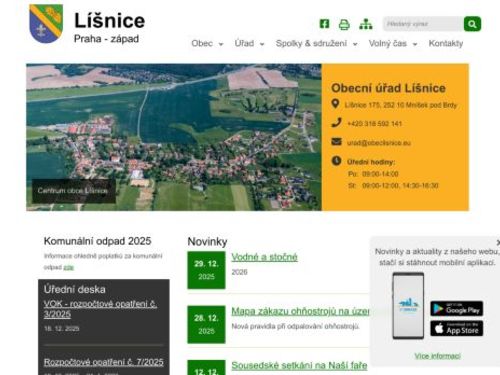The height and width of the screenshot is (375, 500).
Task: Click the Novinky heading
Action: [x=207, y=242]
